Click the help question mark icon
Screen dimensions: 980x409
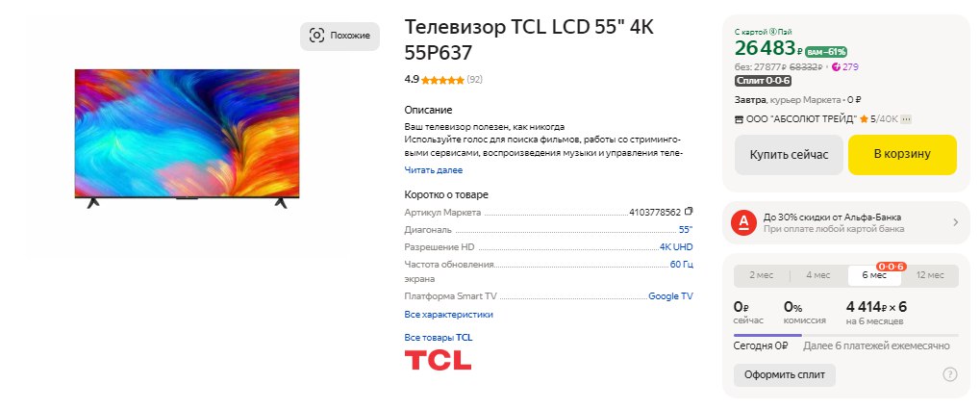coord(950,374)
